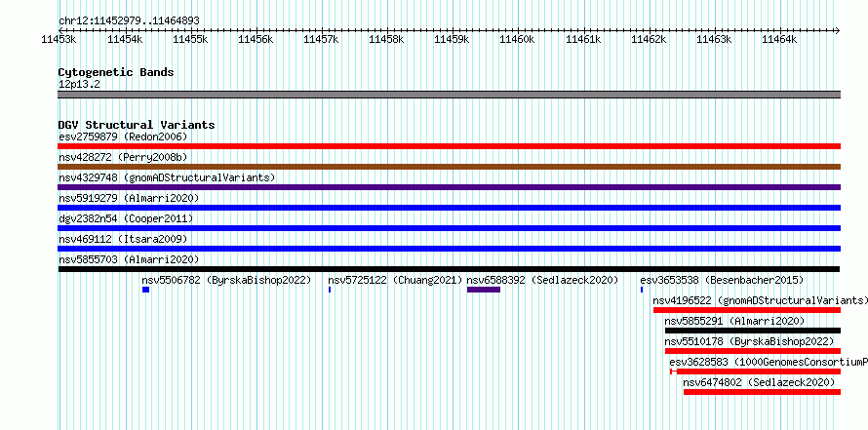Viewport: 868px width, 430px height.
Task: Select the purple nsv6588392 (Sedlazeck2020) block
Action: 484,290
